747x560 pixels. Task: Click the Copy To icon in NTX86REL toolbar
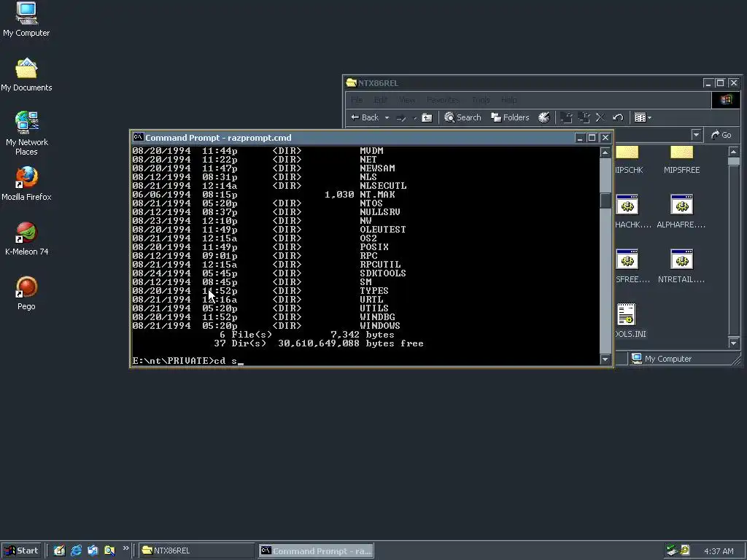point(584,117)
